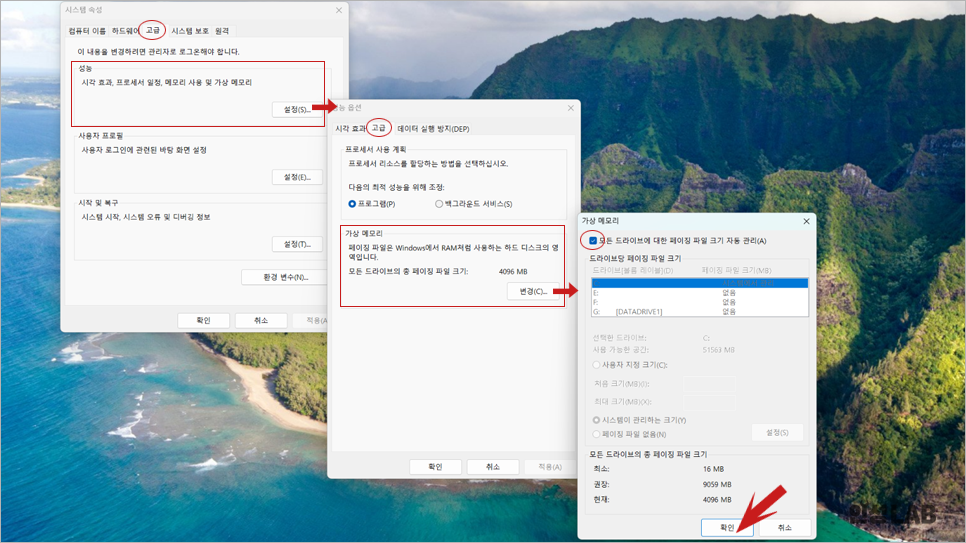This screenshot has width=966, height=543.
Task: Switch to the 고급 tab in 성능 옵션
Action: (x=378, y=128)
